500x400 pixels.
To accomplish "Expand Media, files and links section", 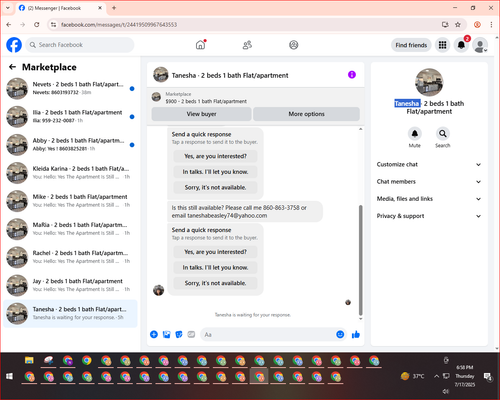I will point(429,199).
